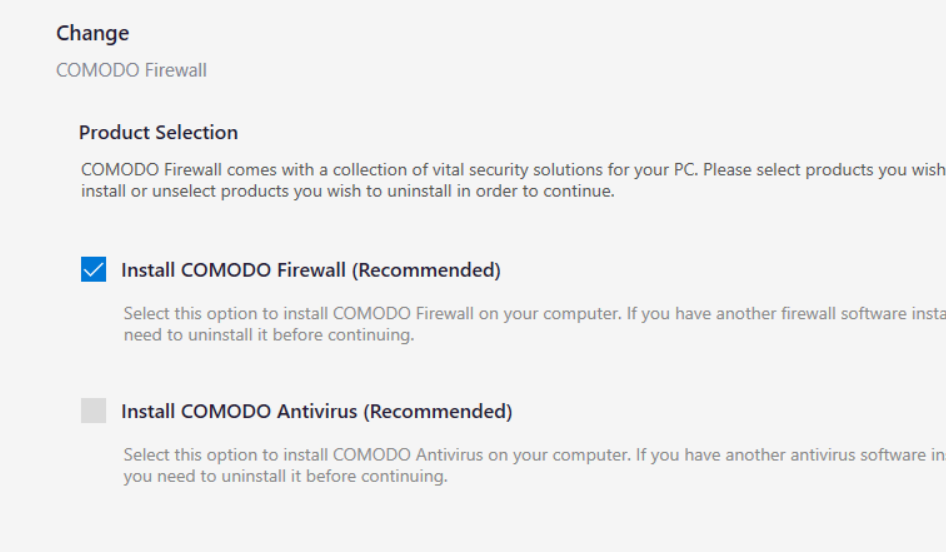Click the 'Install COMODO Antivirus (Recommended)' label
The width and height of the screenshot is (946, 552).
click(x=316, y=411)
